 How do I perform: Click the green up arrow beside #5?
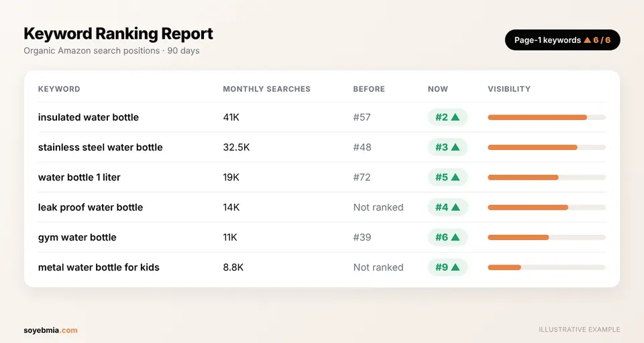(455, 177)
